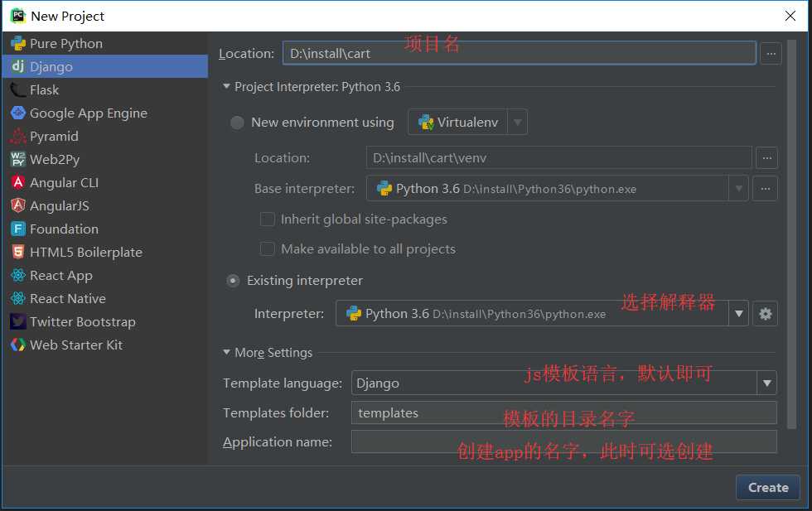
Task: Click the Web Starter Kit icon
Action: point(18,345)
